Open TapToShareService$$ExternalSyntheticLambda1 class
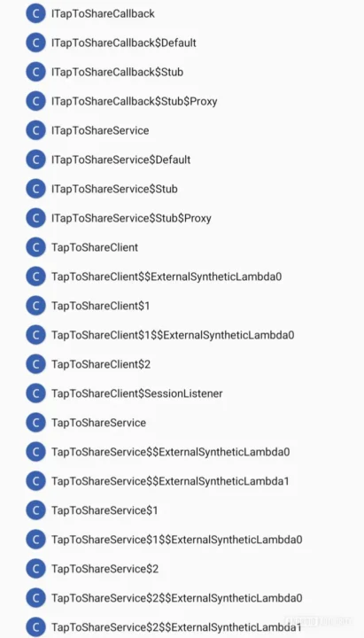The image size is (364, 638). 170,481
